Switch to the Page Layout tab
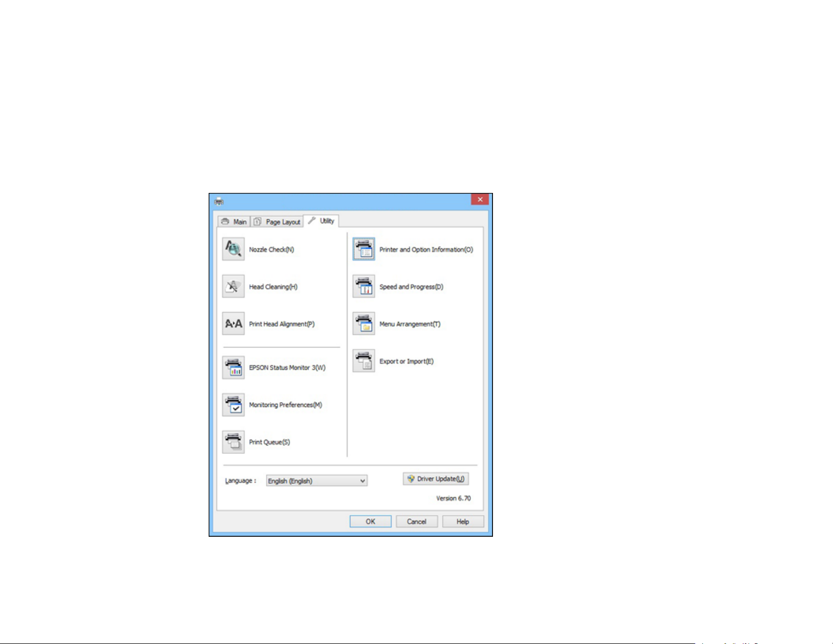Image resolution: width=833 pixels, height=644 pixels. (277, 221)
